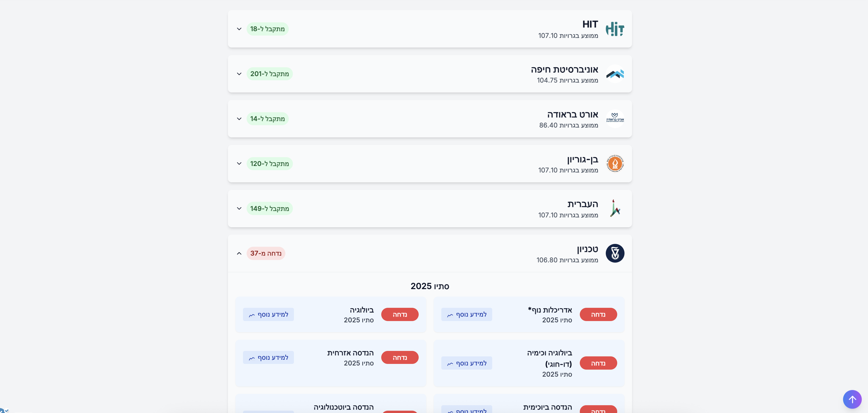This screenshot has height=413, width=868.
Task: Click the Technion round logo
Action: [x=615, y=253]
